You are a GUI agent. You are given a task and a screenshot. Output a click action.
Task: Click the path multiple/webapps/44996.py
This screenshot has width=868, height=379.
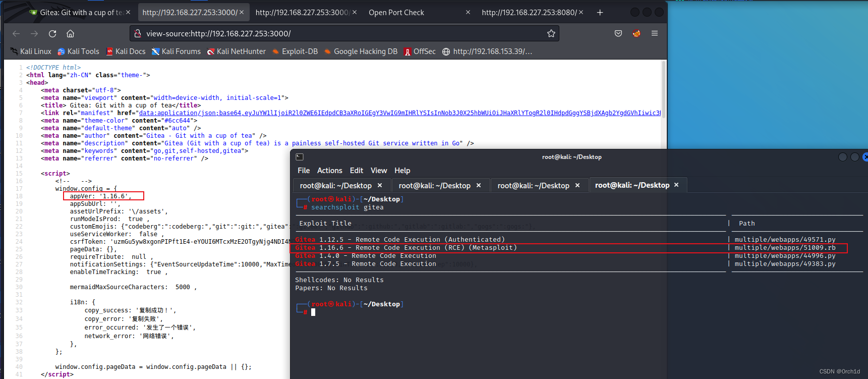[x=785, y=256]
